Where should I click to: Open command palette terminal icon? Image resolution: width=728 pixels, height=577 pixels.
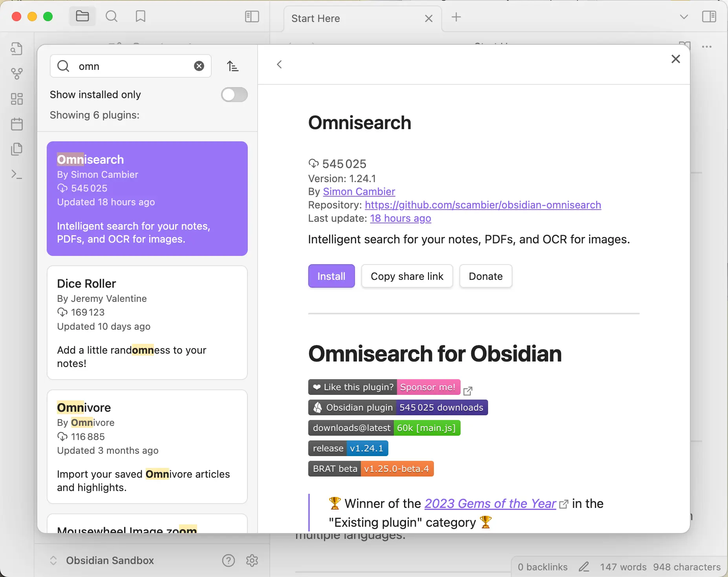pos(16,174)
